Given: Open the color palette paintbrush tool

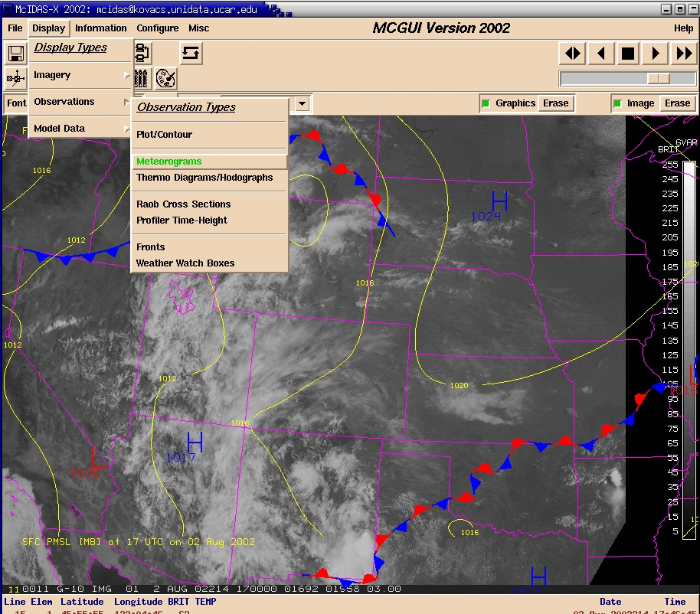Looking at the screenshot, I should (166, 78).
